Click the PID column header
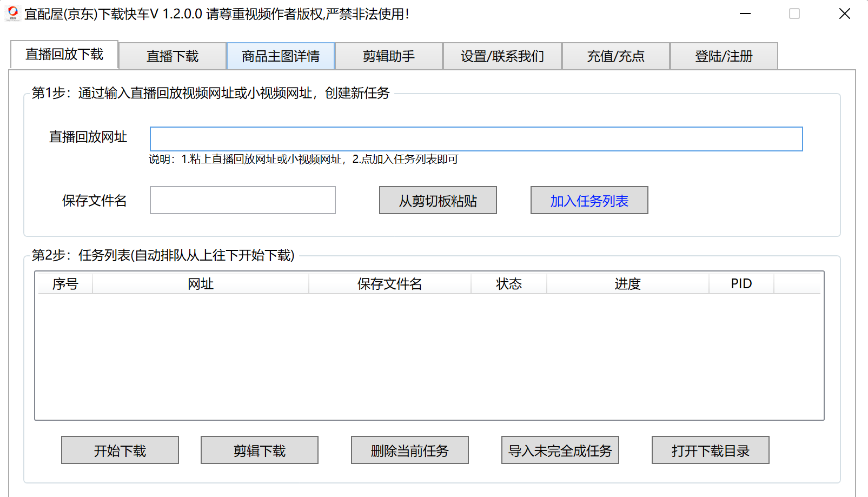Viewport: 868px width, 497px height. click(x=741, y=283)
